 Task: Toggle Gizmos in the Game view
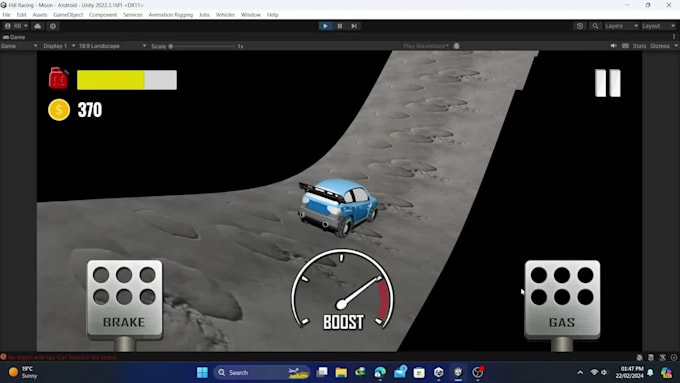coord(660,46)
